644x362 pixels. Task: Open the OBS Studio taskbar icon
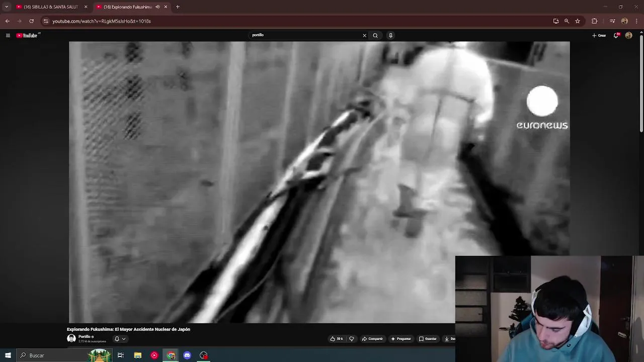(x=204, y=355)
